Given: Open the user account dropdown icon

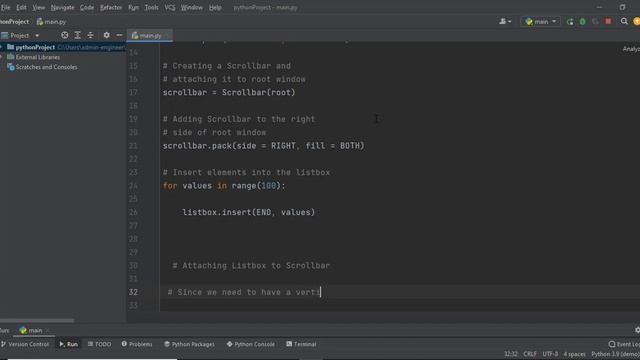Looking at the screenshot, I should pos(505,21).
